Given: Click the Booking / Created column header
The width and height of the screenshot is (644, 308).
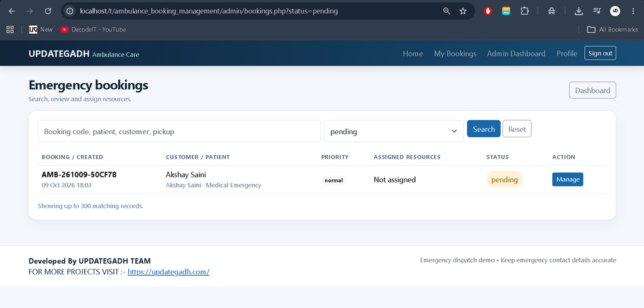Looking at the screenshot, I should click(72, 157).
